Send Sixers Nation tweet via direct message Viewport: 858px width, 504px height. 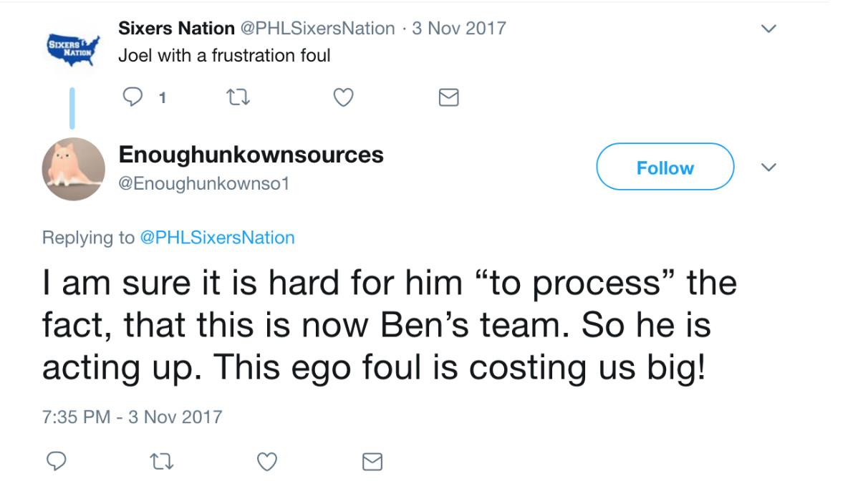(x=448, y=97)
